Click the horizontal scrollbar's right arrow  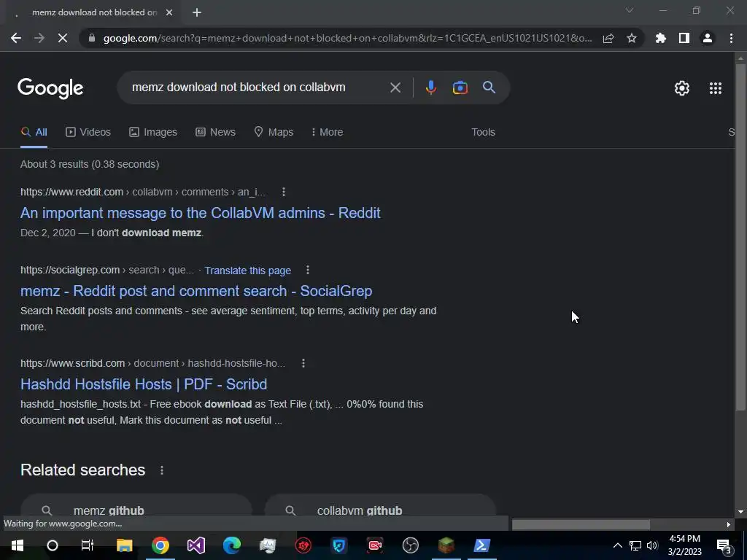pyautogui.click(x=729, y=524)
